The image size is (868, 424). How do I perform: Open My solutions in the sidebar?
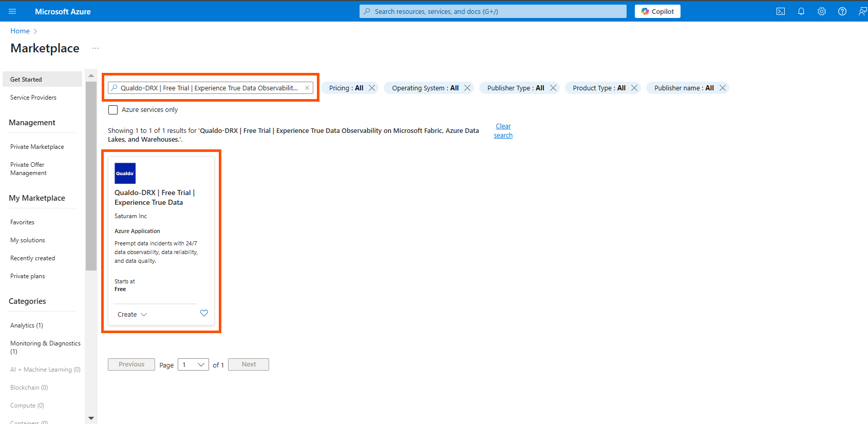[x=28, y=240]
